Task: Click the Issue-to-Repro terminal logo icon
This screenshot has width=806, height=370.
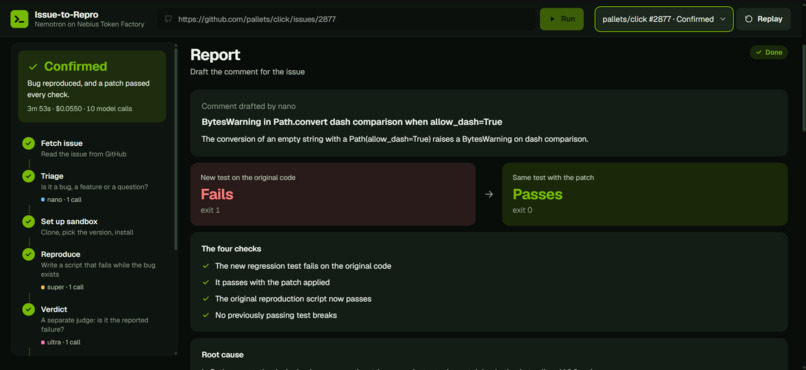Action: [19, 19]
